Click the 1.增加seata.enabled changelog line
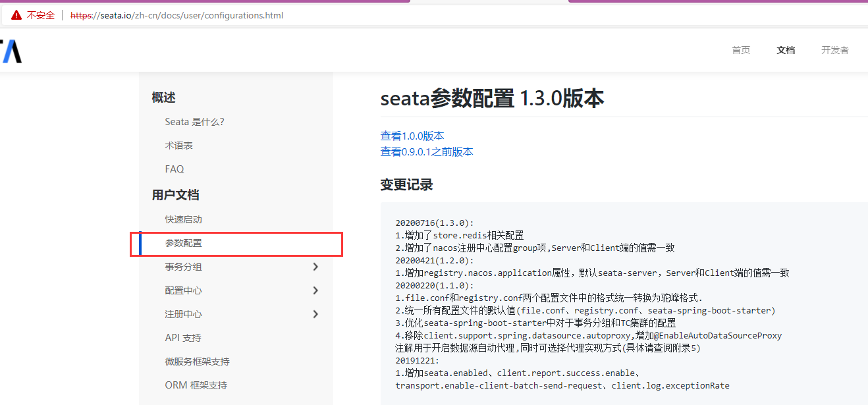The image size is (868, 405). coord(519,373)
